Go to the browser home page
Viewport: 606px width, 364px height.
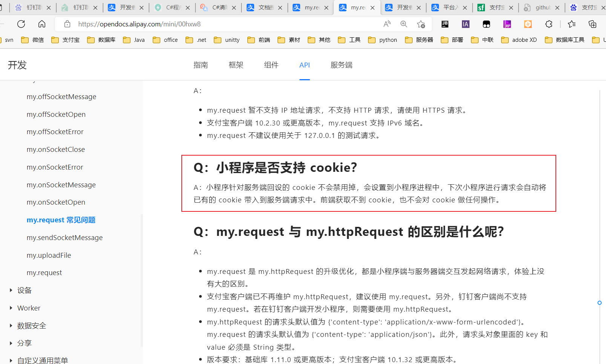(x=42, y=24)
